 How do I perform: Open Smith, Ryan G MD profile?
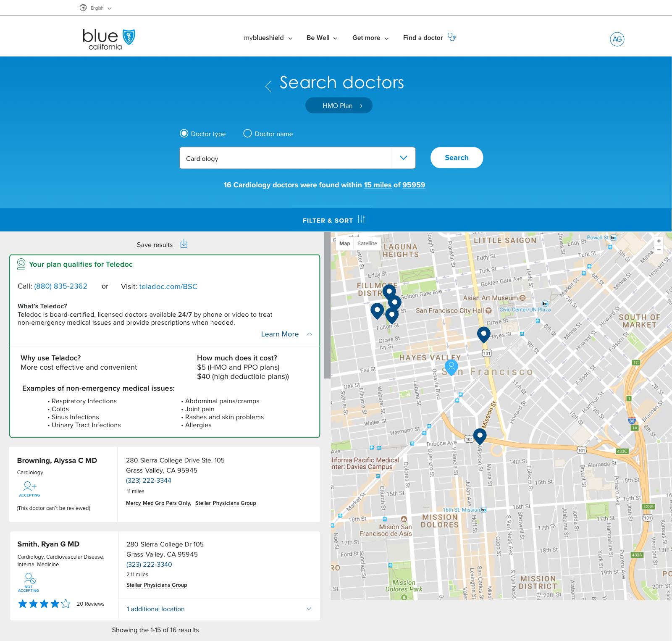click(48, 544)
